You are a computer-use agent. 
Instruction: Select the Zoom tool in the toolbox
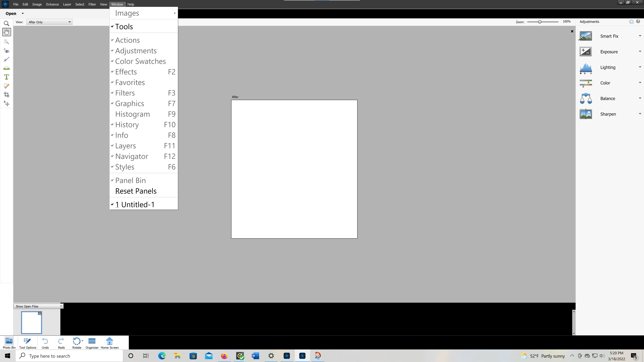click(x=7, y=24)
